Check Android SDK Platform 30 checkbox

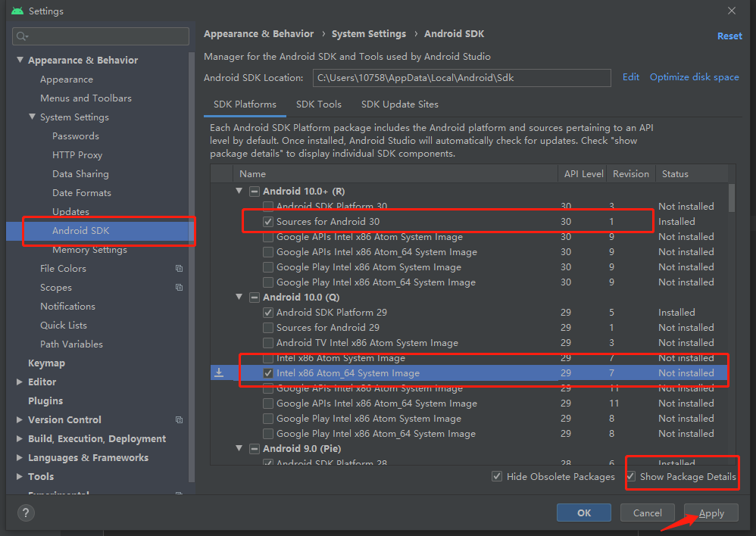pyautogui.click(x=268, y=207)
